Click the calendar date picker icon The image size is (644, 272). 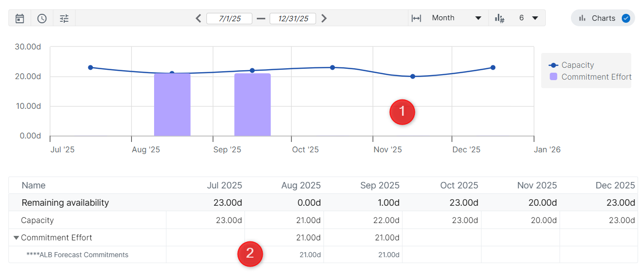pos(20,18)
